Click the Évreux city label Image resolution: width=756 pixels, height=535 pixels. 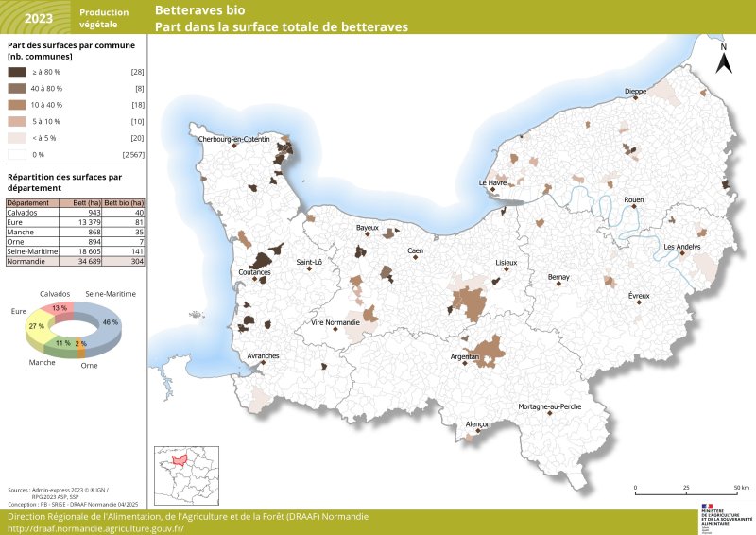(639, 296)
